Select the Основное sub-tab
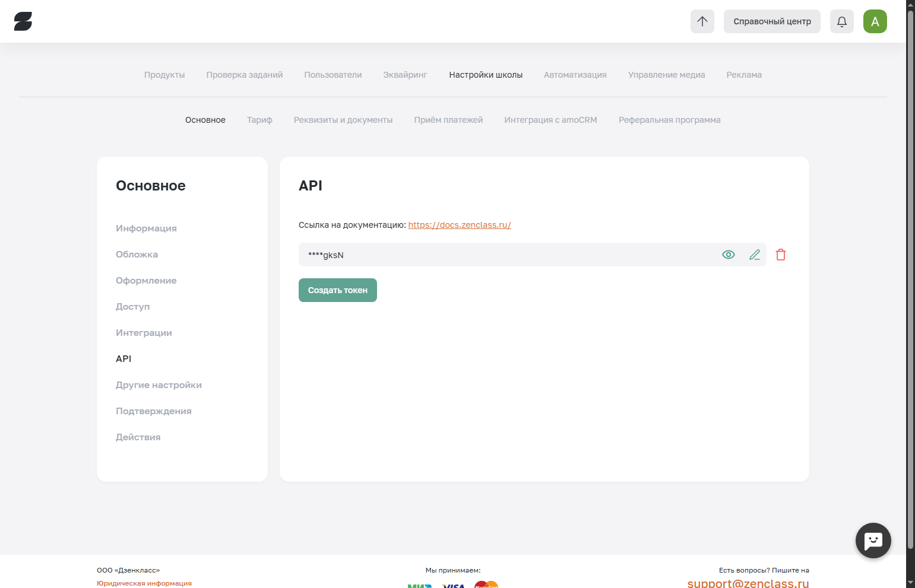The height and width of the screenshot is (588, 915). pos(205,120)
